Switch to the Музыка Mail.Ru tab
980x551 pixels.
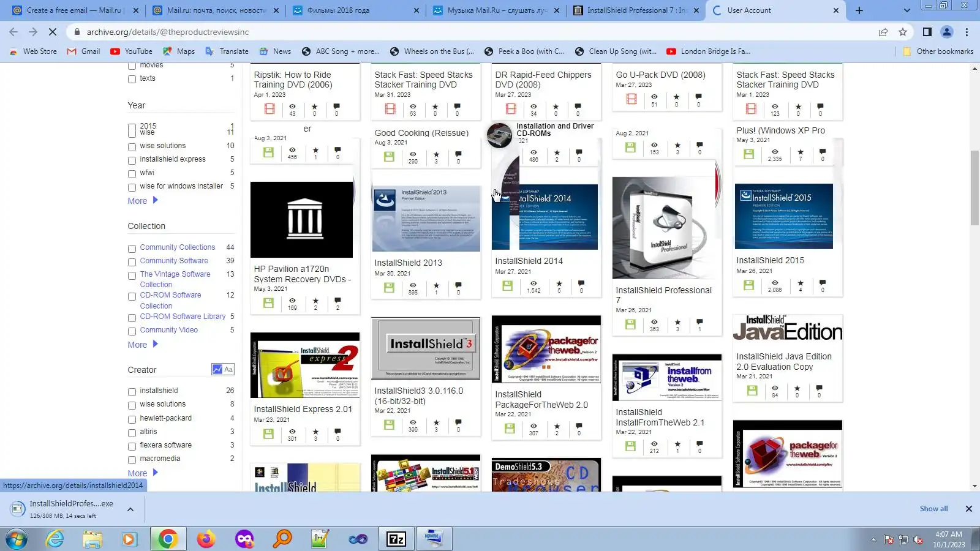click(496, 10)
